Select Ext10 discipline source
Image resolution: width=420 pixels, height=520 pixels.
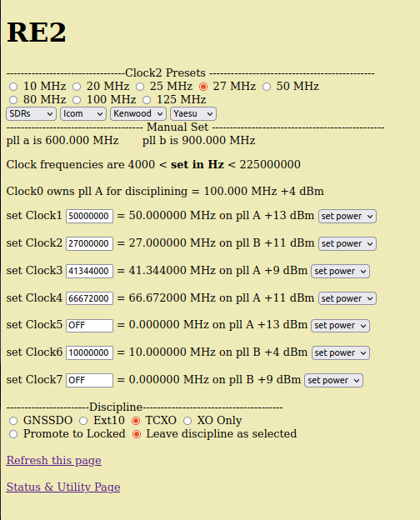pos(83,421)
